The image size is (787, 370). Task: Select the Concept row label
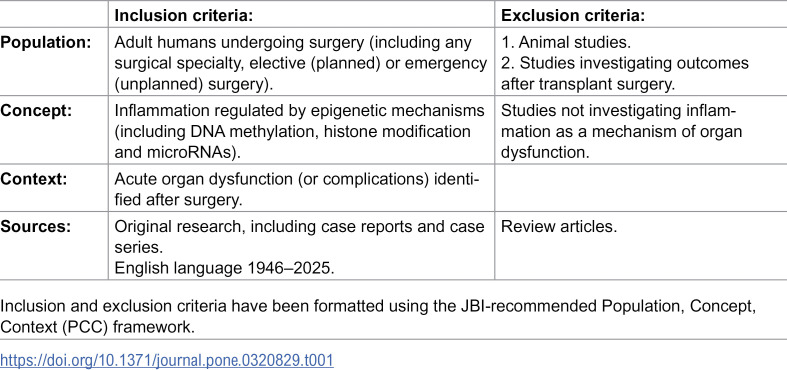pos(36,110)
